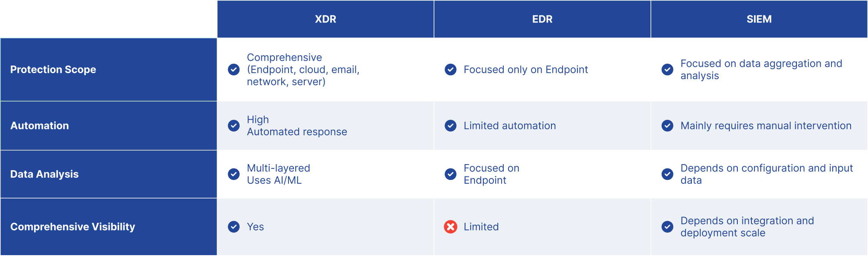The image size is (868, 256).
Task: Click the check icon beside Focused on data aggregation
Action: 668,69
